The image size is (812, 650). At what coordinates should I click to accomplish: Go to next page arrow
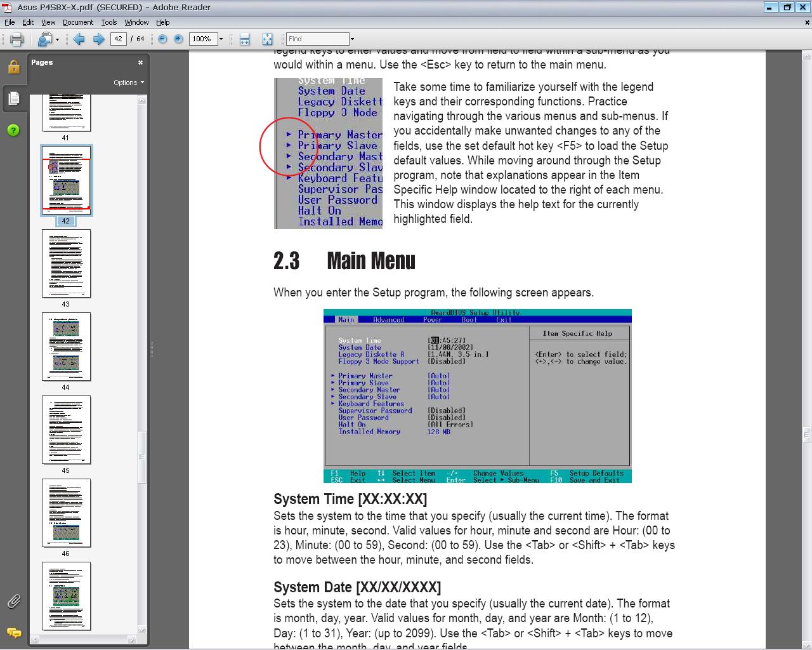(x=98, y=39)
